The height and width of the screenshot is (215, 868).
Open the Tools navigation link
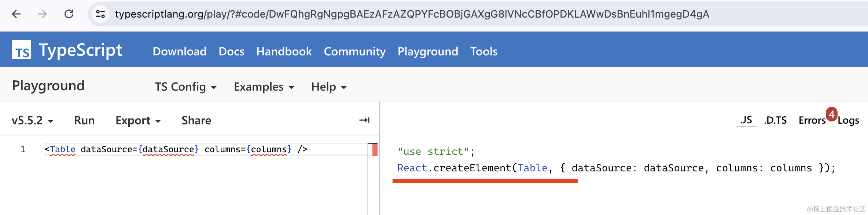[x=484, y=51]
